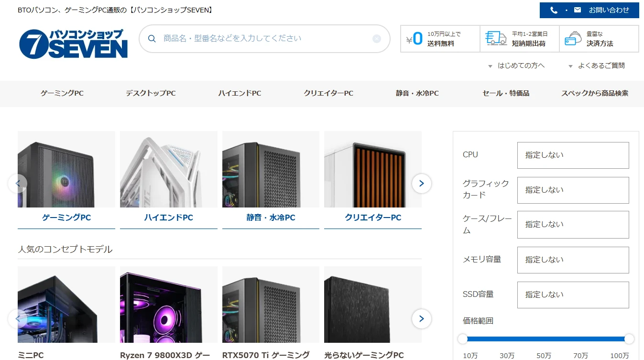Viewport: 644px width, 360px height.
Task: Open the ゲーミングPC nav menu item
Action: 62,93
